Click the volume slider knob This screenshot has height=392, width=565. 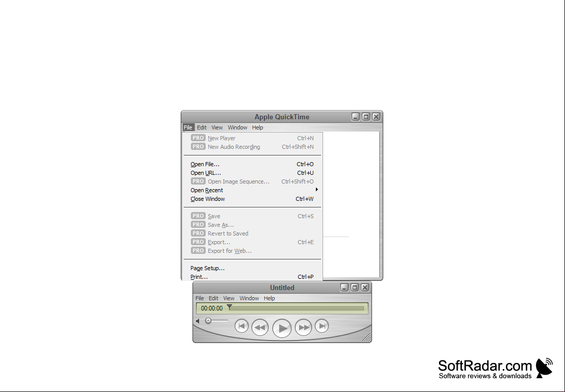click(x=208, y=320)
